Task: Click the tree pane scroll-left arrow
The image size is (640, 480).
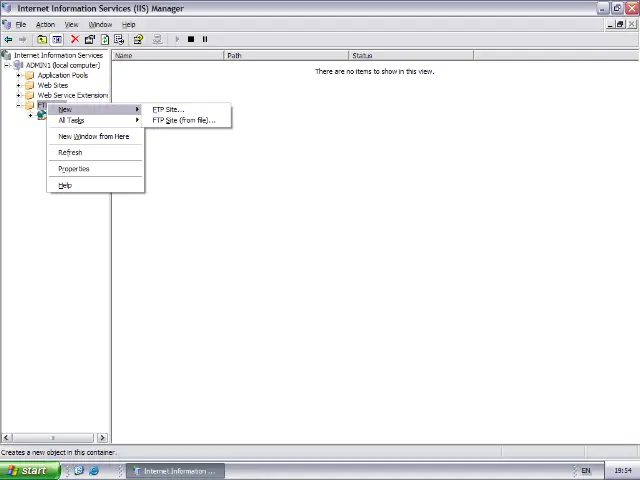Action: coord(6,438)
